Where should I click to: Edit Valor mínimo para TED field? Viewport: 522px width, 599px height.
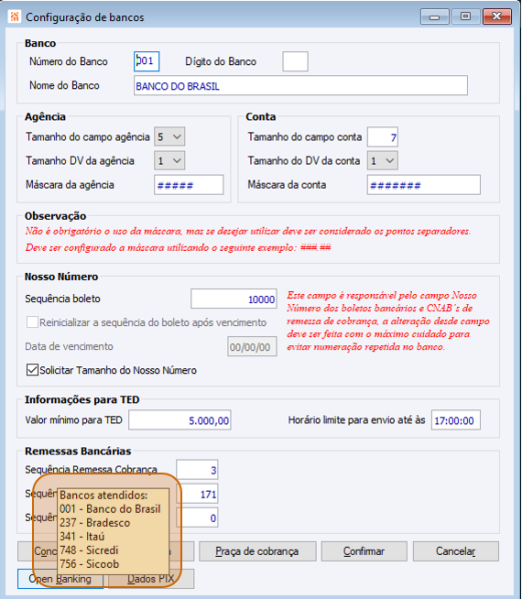coord(180,420)
